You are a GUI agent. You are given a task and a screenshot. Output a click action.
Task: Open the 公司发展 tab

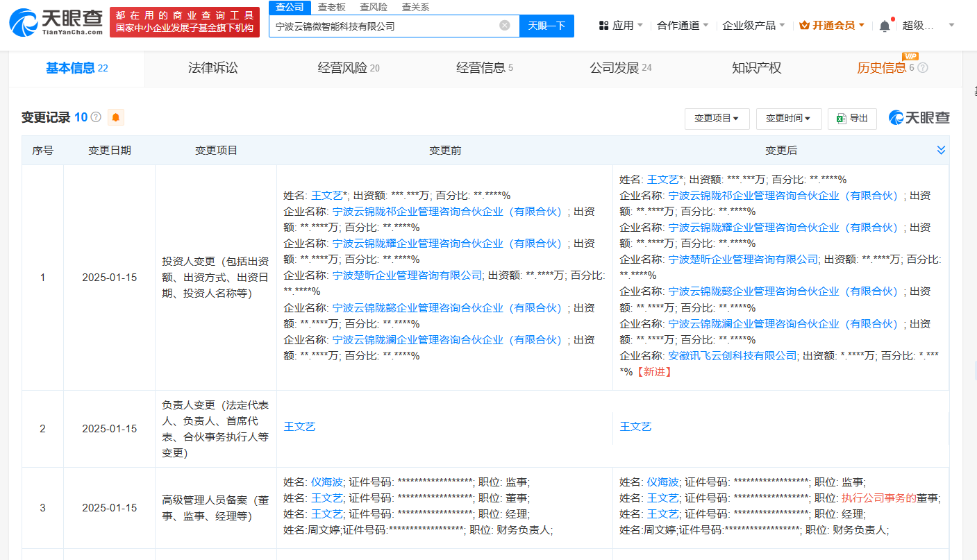coord(621,68)
